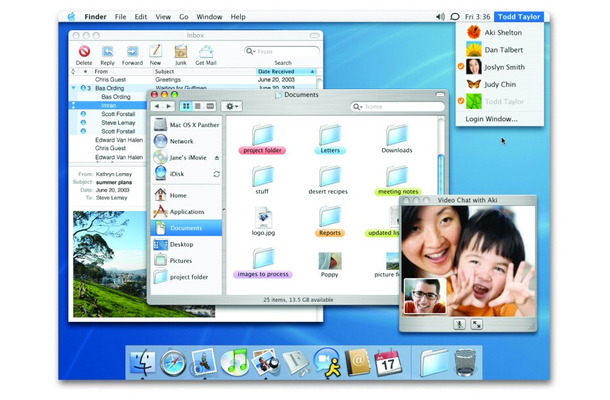This screenshot has height=400, width=610.
Task: Open Address Book in the Dock
Action: click(358, 363)
